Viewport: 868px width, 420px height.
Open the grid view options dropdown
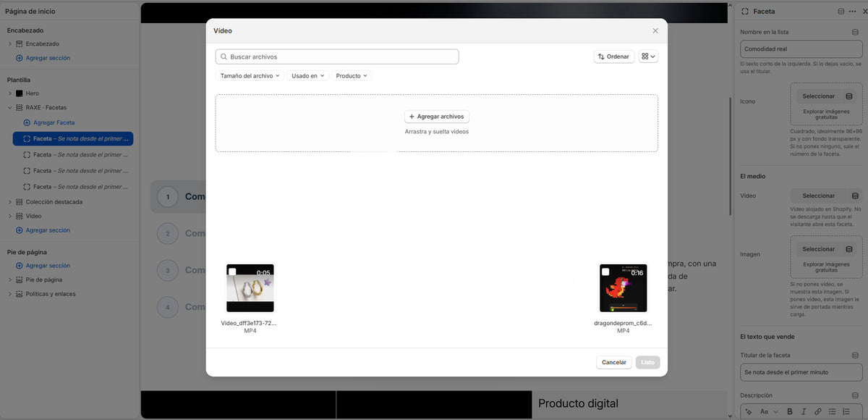pyautogui.click(x=648, y=56)
